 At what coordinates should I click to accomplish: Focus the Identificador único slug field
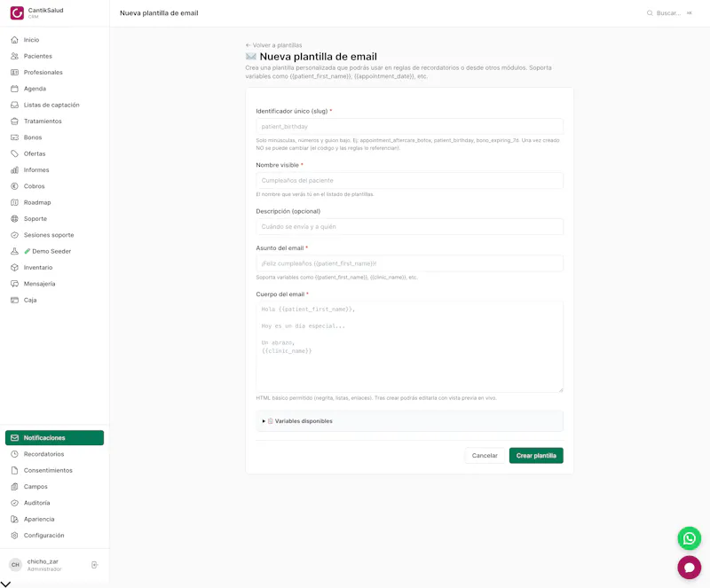click(409, 127)
